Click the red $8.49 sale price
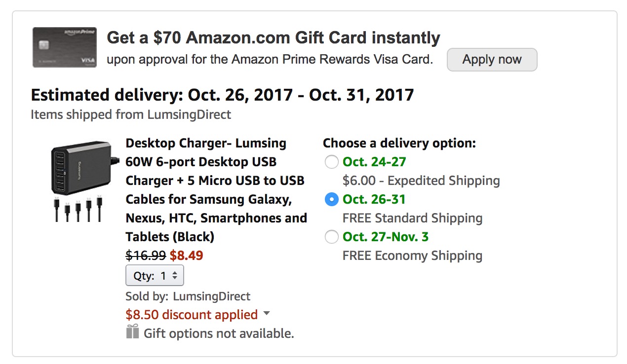 (x=187, y=255)
